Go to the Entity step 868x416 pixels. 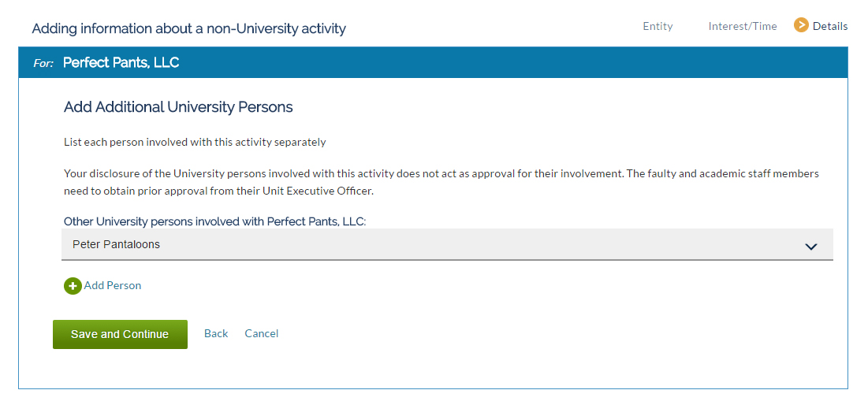pyautogui.click(x=658, y=26)
